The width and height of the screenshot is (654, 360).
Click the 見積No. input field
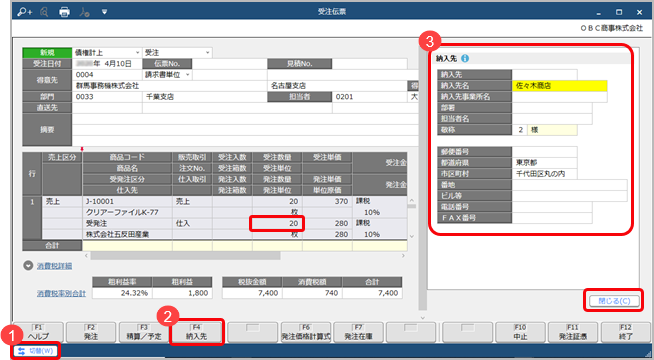(370, 63)
